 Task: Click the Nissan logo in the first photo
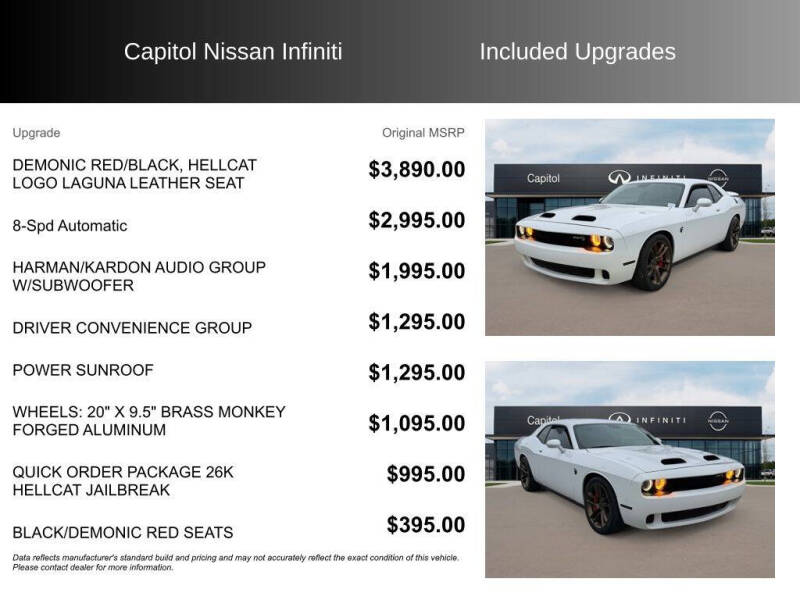[x=718, y=176]
